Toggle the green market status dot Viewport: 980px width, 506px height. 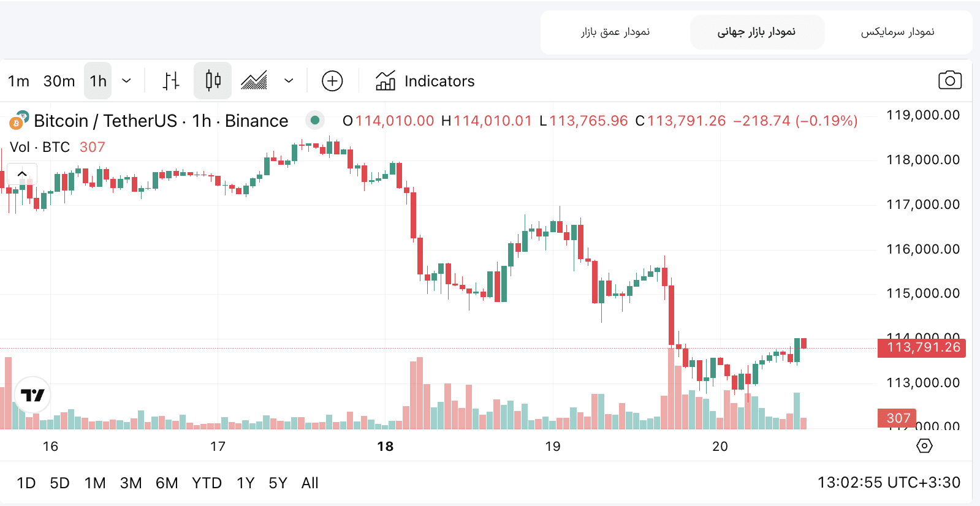[314, 120]
